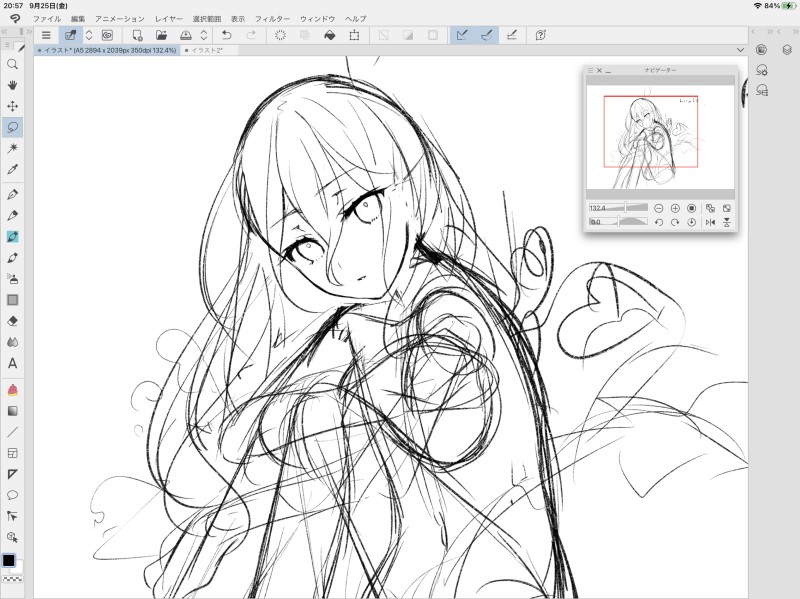Select the transparent color checker swatch
Image resolution: width=800 pixels, height=599 pixels.
tap(12, 580)
